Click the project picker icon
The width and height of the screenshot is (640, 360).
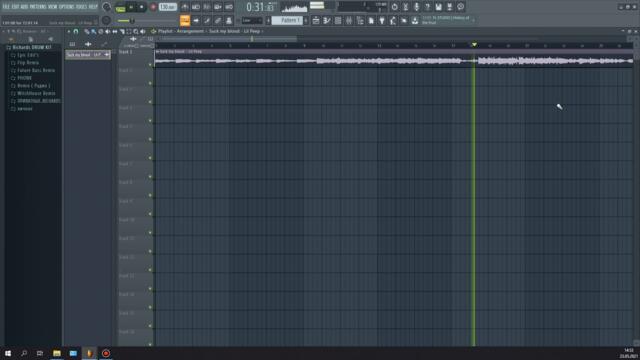click(371, 20)
